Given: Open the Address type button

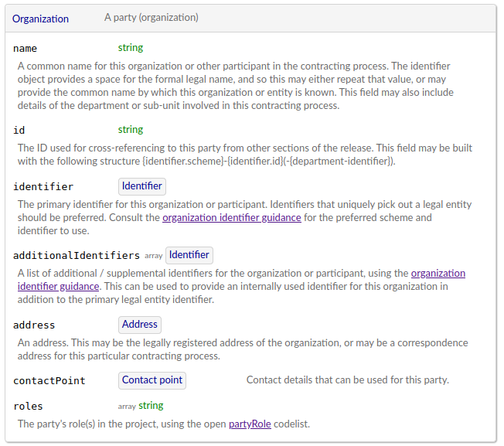Looking at the screenshot, I should click(x=140, y=325).
